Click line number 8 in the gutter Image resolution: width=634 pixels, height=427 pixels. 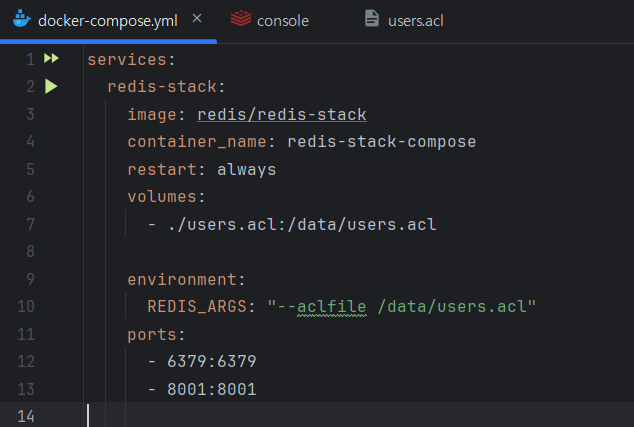pos(30,251)
